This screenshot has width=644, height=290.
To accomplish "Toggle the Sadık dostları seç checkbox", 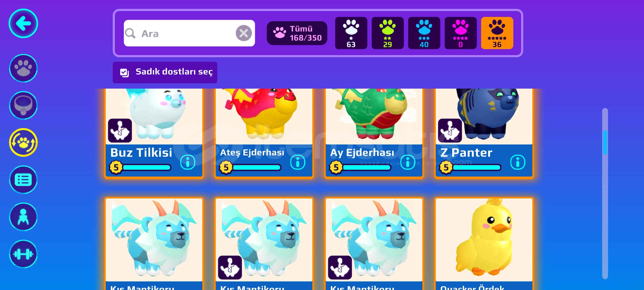I will click(125, 73).
